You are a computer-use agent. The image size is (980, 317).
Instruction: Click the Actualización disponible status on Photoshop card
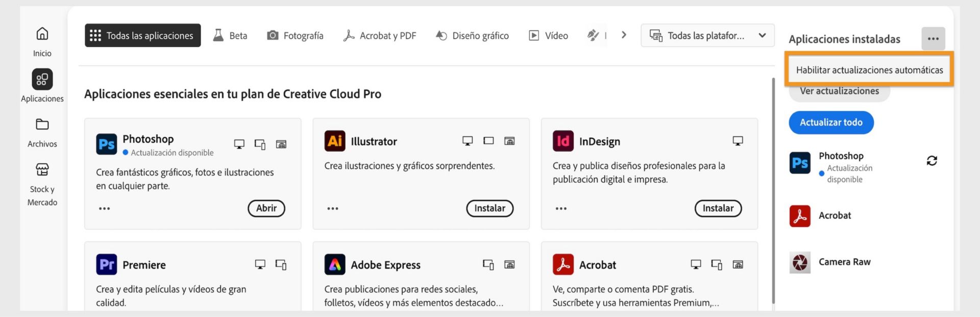pos(168,153)
